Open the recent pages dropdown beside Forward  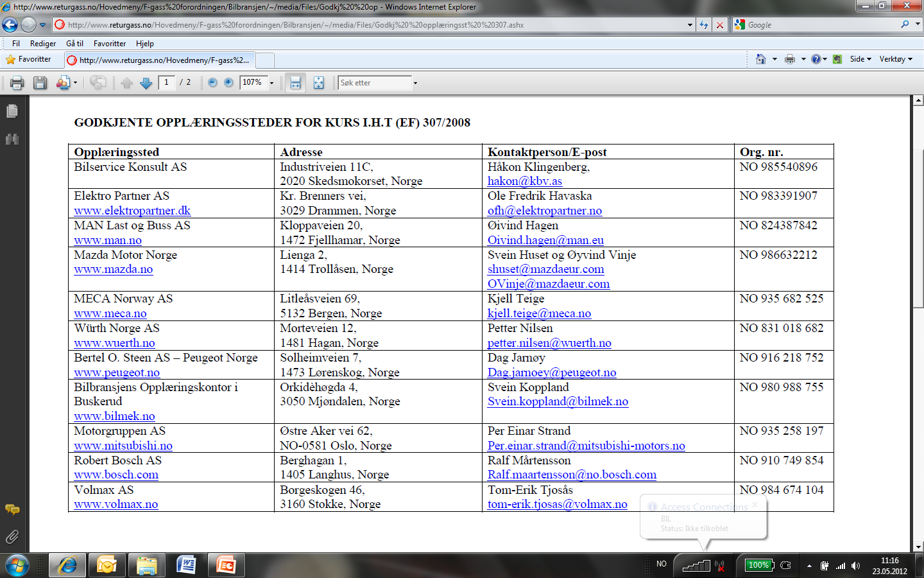point(43,25)
